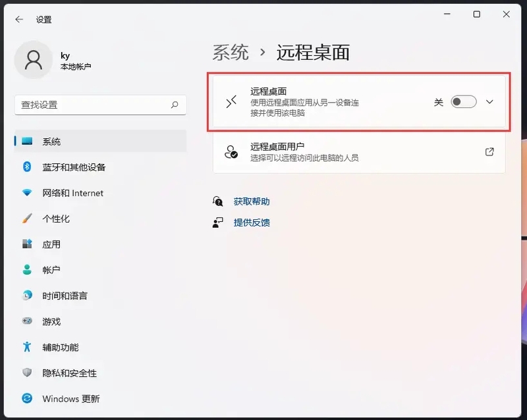
Task: Click the 应用 apps icon
Action: coord(28,244)
